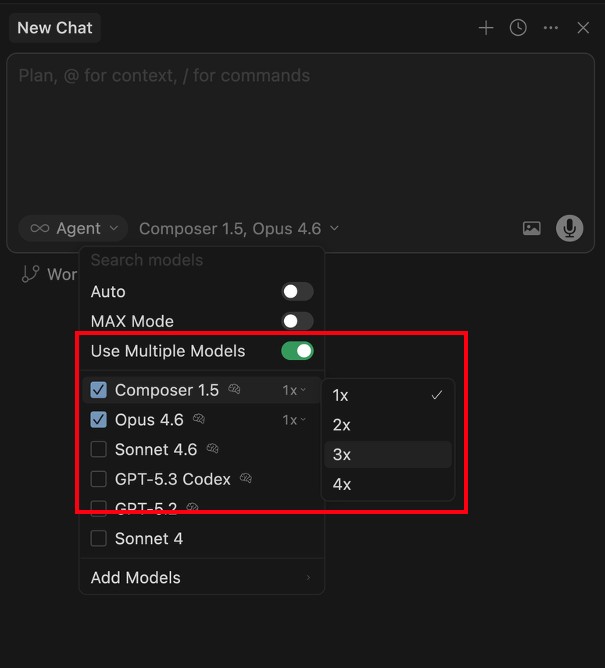Disable Use Multiple Models toggle

[297, 351]
